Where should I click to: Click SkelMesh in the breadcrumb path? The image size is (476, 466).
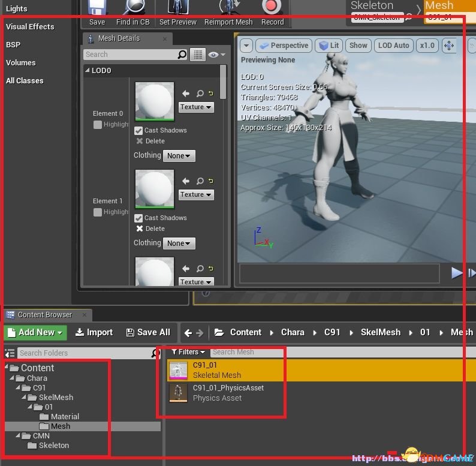pos(380,332)
